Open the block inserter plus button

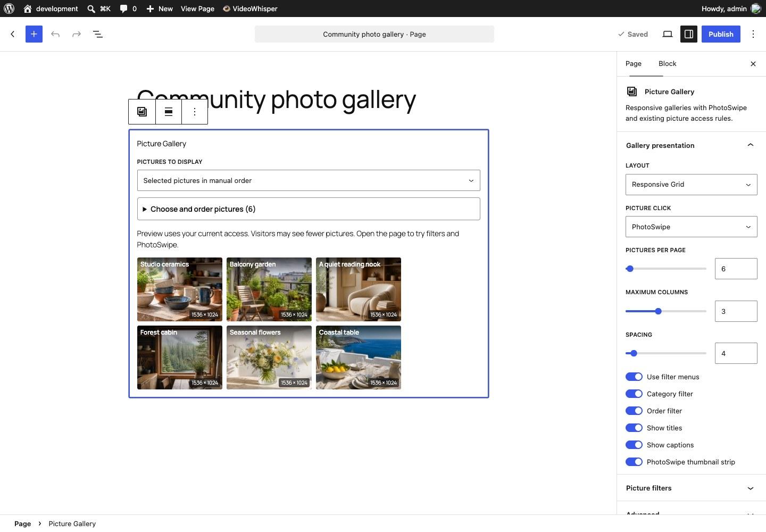tap(34, 34)
